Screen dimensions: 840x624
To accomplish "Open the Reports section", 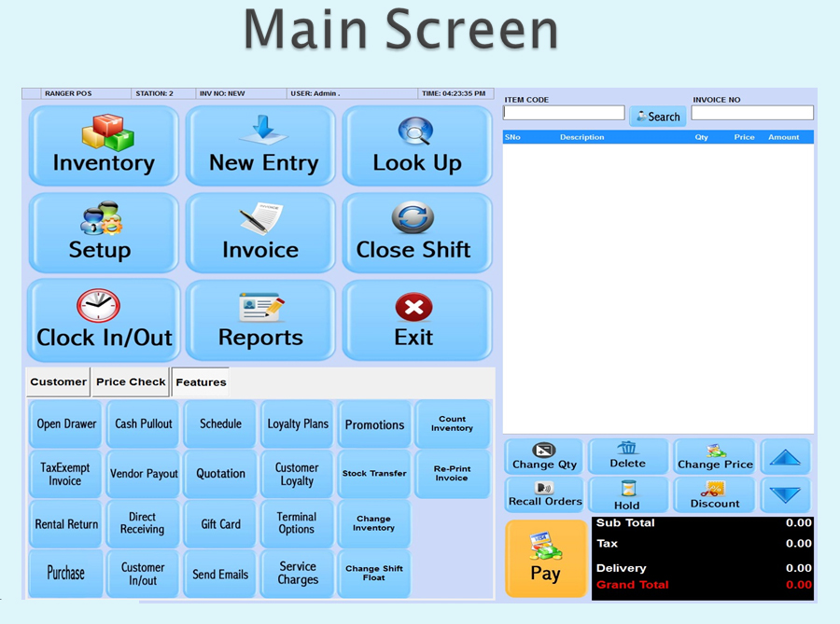I will tap(260, 321).
